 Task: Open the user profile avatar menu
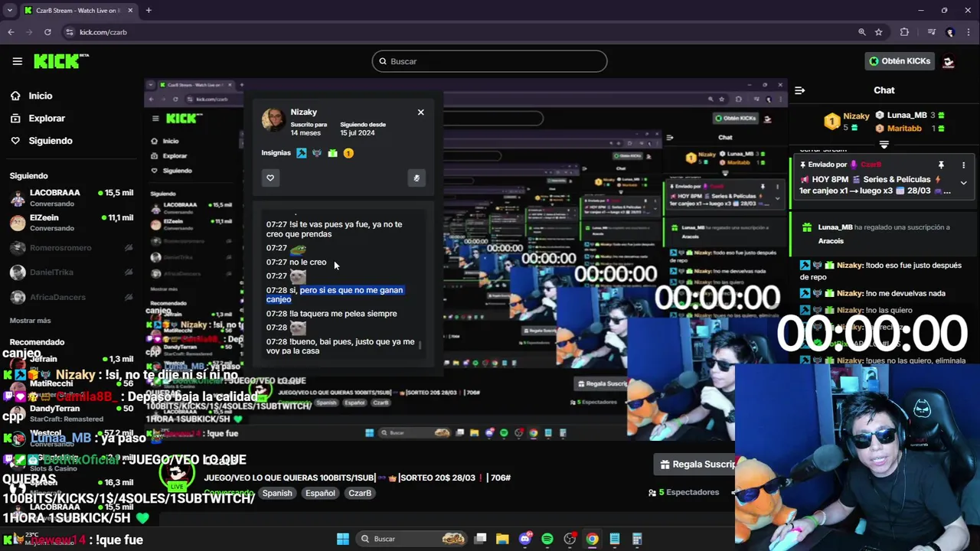[949, 61]
